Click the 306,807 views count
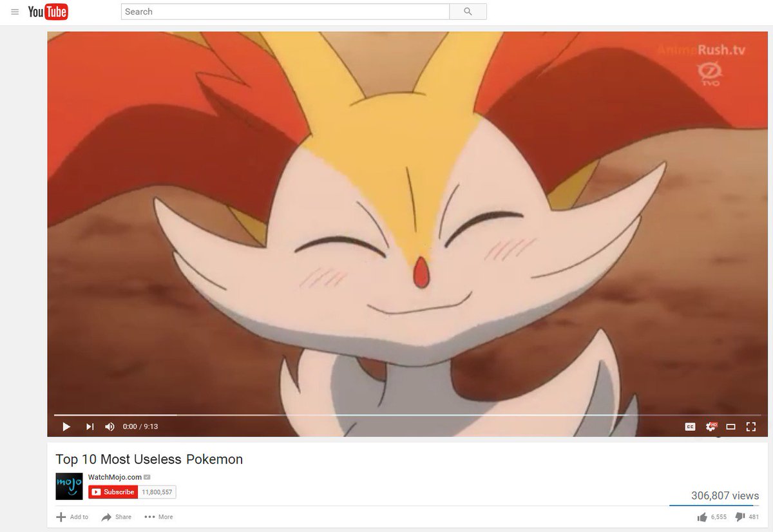Screen dimensions: 773x532 [725, 495]
